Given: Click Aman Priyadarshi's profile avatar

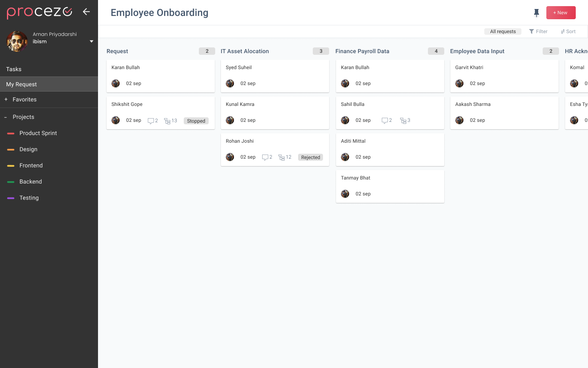Looking at the screenshot, I should click(x=17, y=41).
